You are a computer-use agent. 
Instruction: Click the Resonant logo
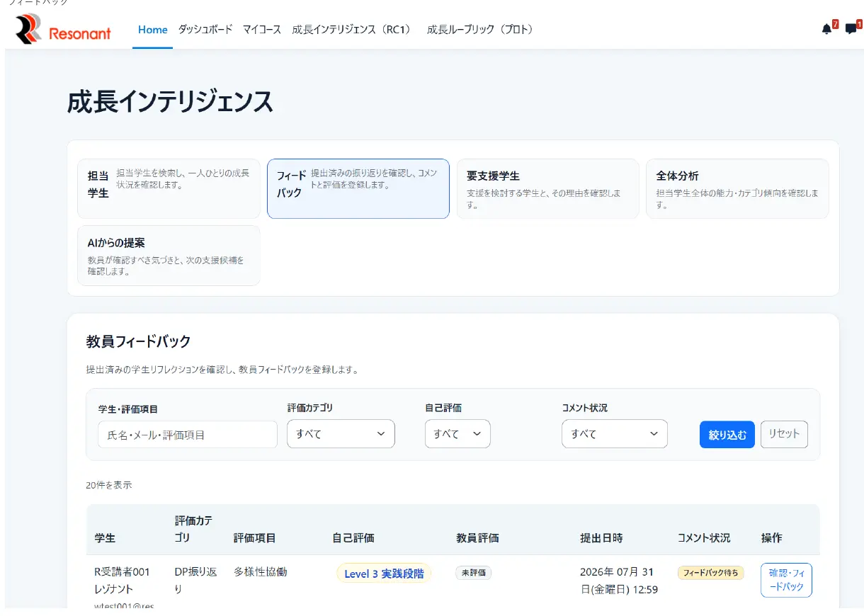[x=63, y=29]
